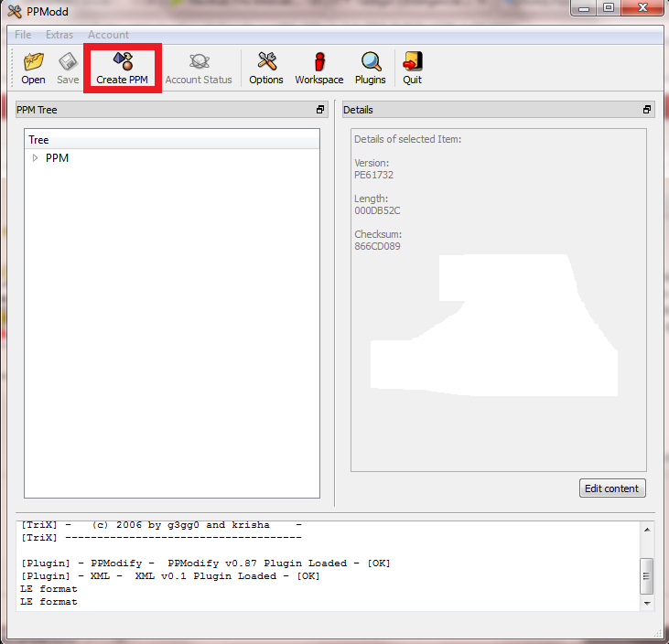Click the PPModd window title icon
The image size is (669, 644).
coord(15,12)
